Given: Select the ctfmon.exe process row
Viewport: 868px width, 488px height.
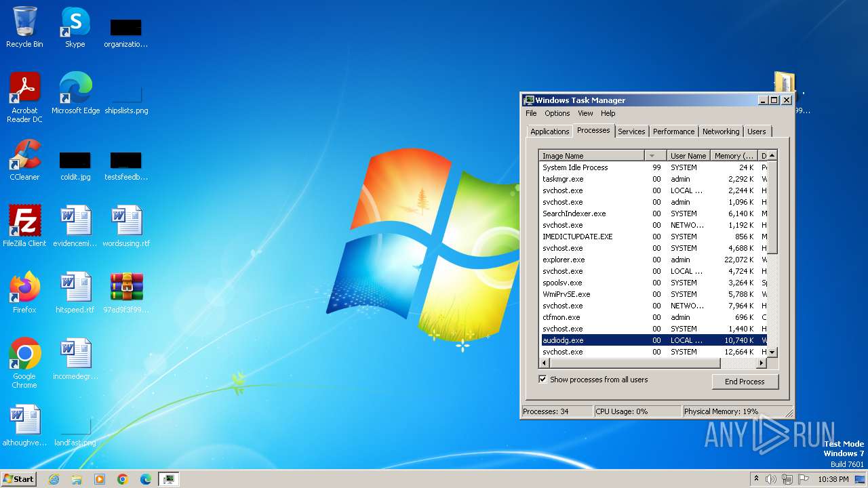Looking at the screenshot, I should click(x=653, y=317).
